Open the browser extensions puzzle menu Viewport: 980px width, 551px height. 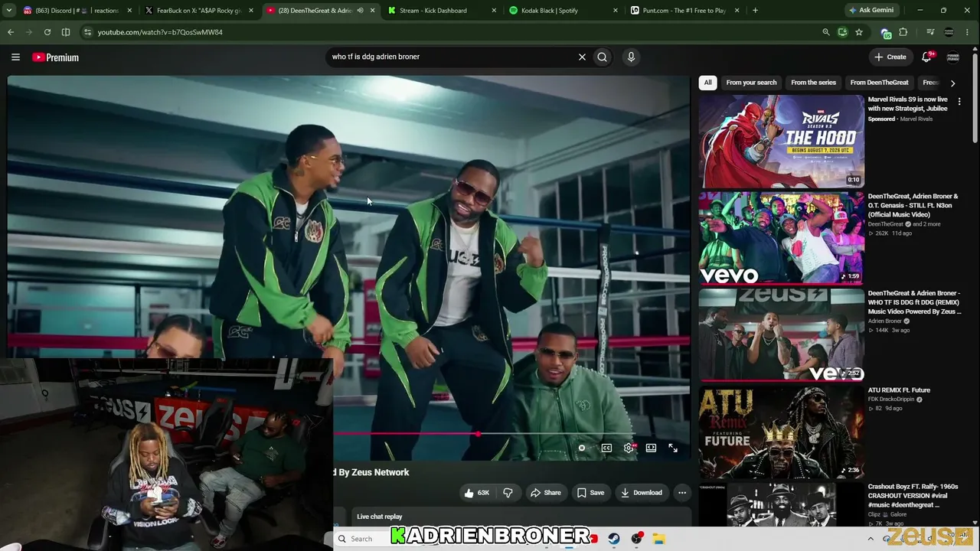903,32
